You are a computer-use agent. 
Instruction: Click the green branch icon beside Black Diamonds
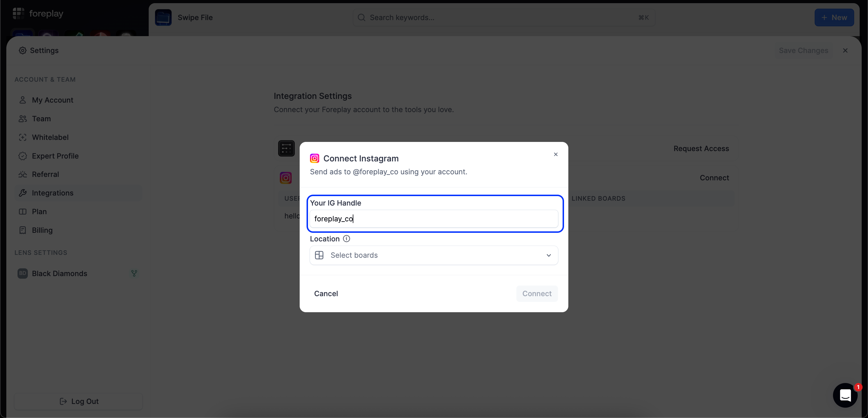pyautogui.click(x=134, y=273)
